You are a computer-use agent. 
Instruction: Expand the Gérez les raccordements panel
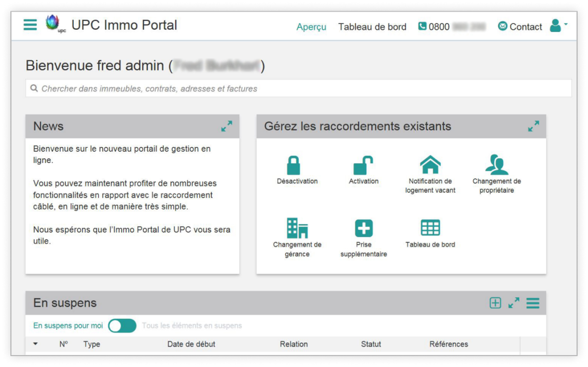pos(533,126)
